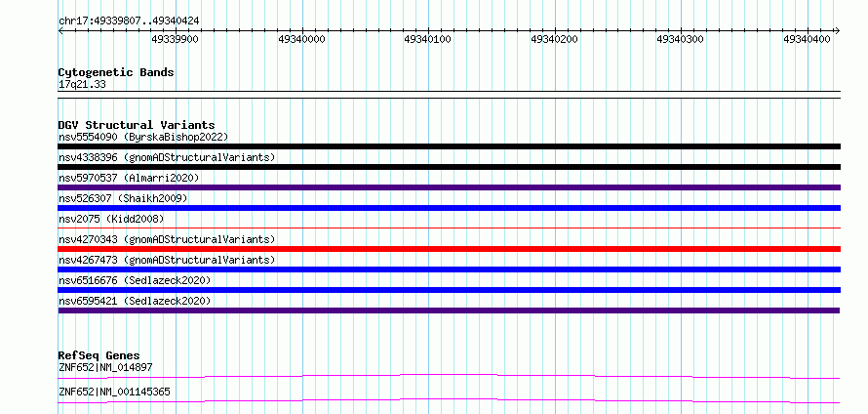The image size is (868, 414).
Task: Click the black bar for nsv5554090
Action: [x=449, y=146]
